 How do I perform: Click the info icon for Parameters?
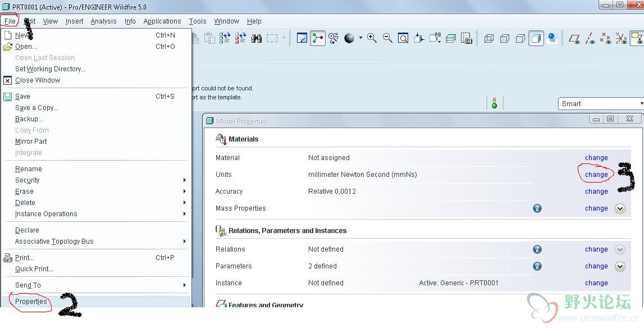pos(537,266)
